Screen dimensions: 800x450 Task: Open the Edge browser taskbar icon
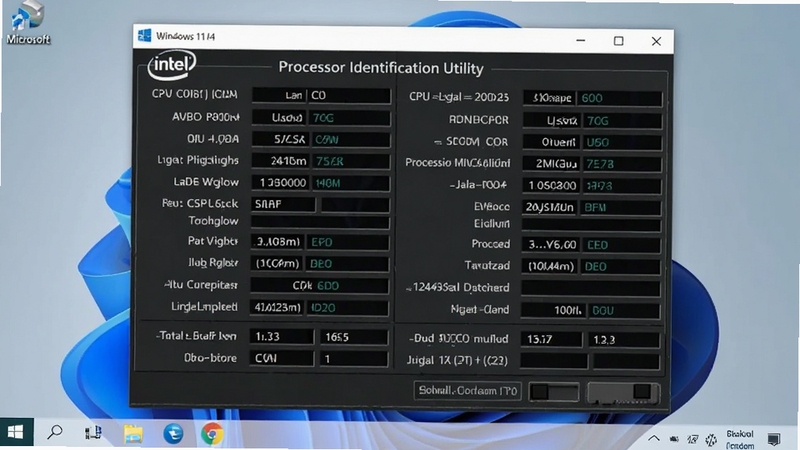pyautogui.click(x=173, y=434)
